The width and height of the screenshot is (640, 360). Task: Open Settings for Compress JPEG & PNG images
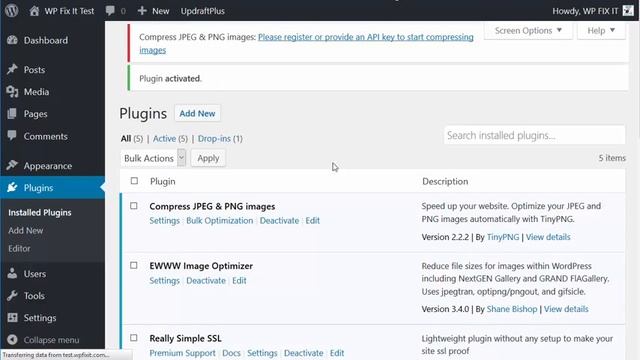[164, 220]
